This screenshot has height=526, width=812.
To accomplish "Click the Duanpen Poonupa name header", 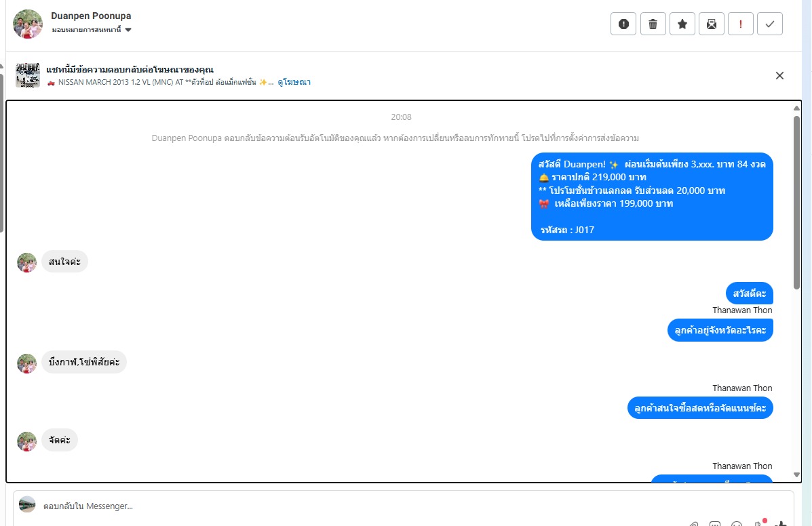I will point(91,16).
